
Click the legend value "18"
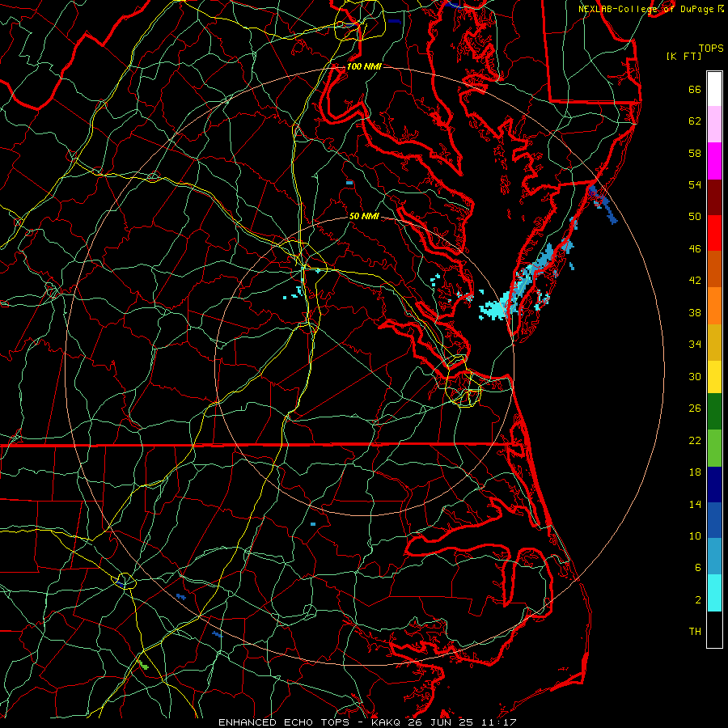click(x=695, y=472)
